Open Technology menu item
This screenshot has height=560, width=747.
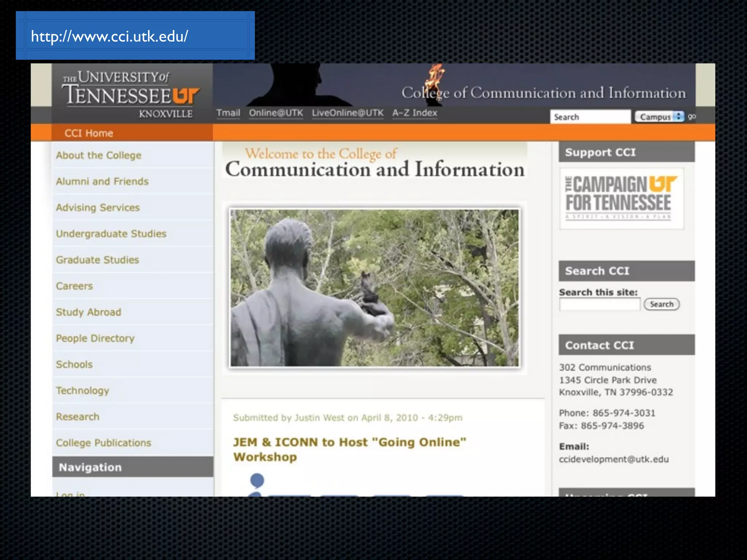[133, 390]
